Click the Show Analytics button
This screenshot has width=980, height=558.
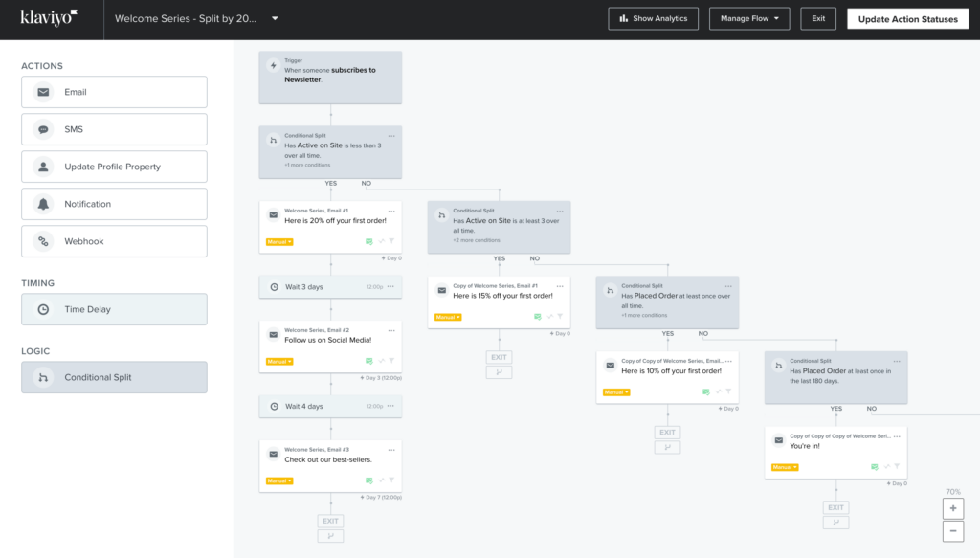coord(654,18)
